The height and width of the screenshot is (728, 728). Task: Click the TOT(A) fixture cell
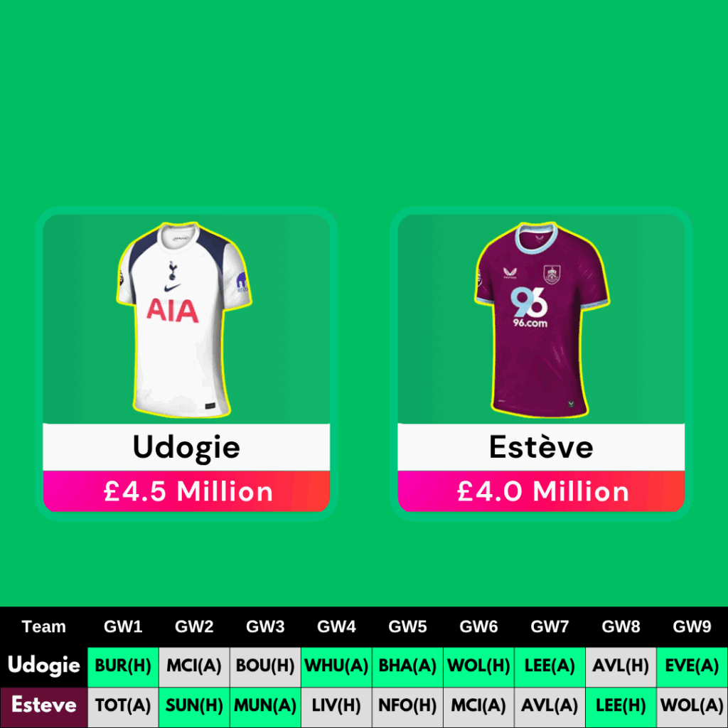pyautogui.click(x=123, y=705)
